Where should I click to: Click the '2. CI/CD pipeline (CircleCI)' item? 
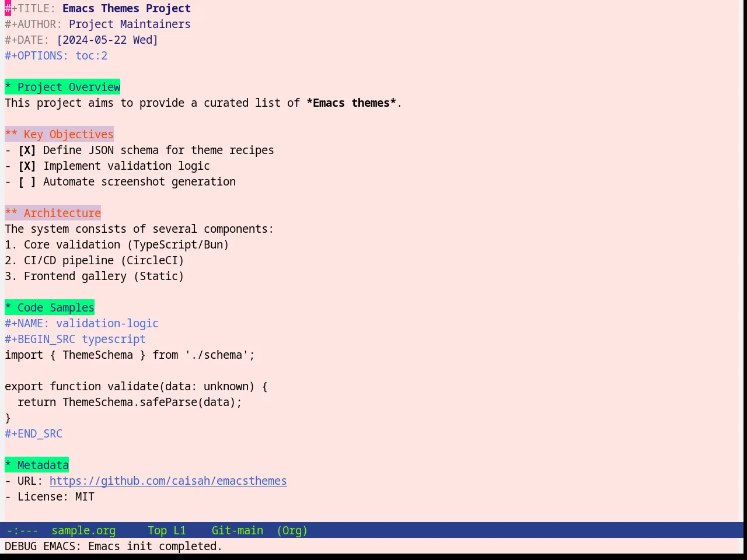[95, 260]
